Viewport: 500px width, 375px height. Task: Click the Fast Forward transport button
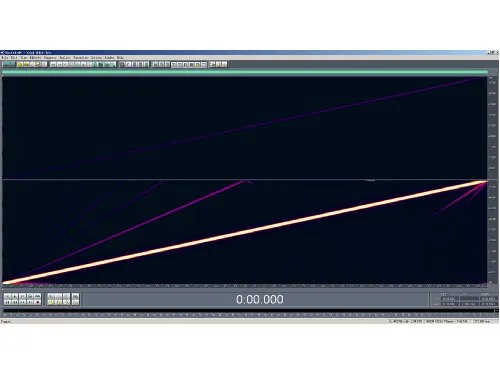coord(22,302)
